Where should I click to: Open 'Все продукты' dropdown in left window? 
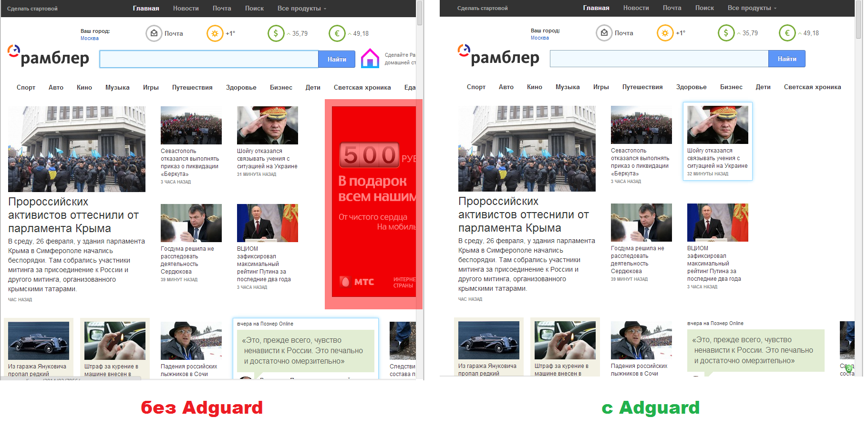[302, 9]
